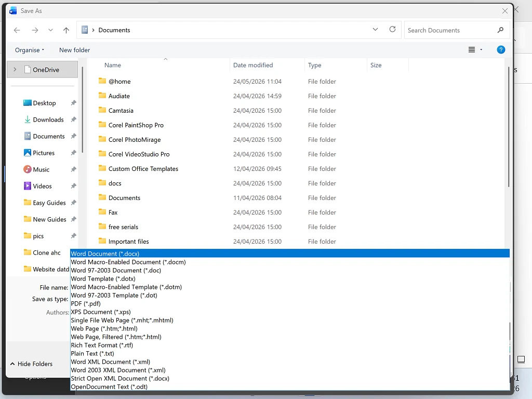Choose Word Document (*.docx) file type
The image size is (532, 399).
pos(290,254)
